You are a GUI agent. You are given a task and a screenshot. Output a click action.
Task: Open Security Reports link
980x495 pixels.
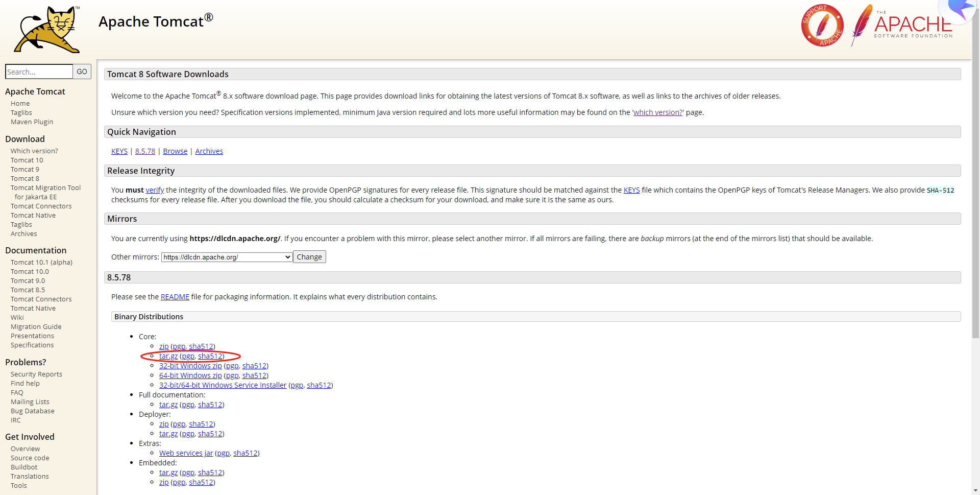[36, 374]
